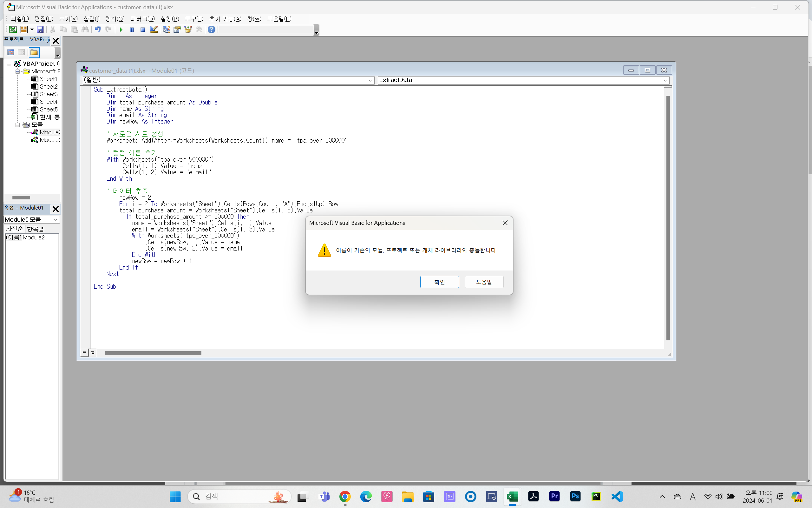The height and width of the screenshot is (508, 812).
Task: Toggle Folders view in project panel
Action: [x=34, y=52]
